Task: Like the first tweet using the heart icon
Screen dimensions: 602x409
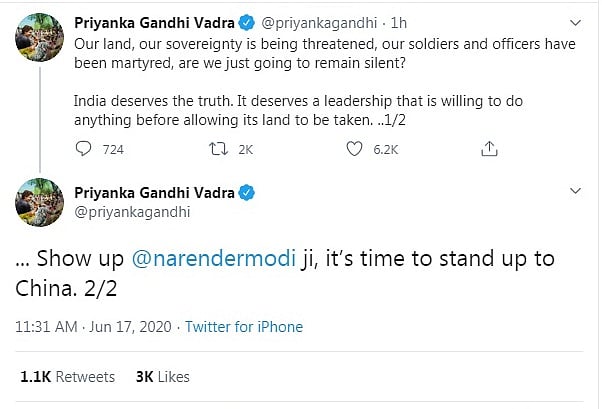Action: click(x=354, y=149)
